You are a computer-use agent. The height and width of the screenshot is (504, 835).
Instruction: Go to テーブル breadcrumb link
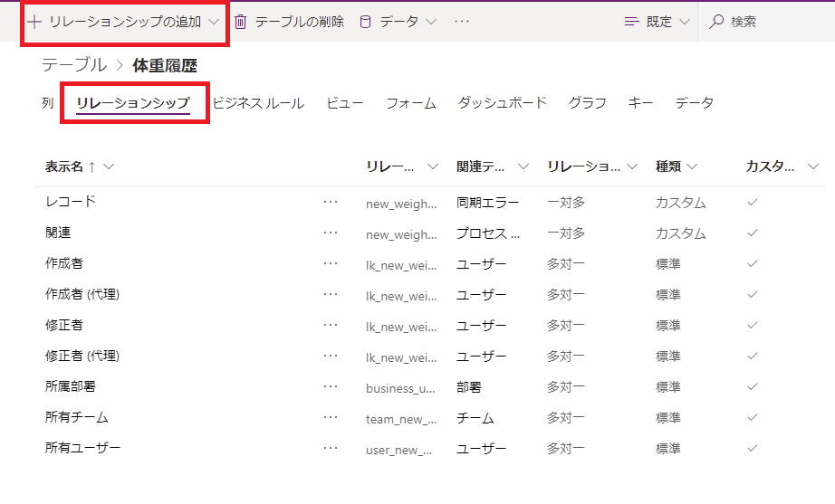click(74, 65)
